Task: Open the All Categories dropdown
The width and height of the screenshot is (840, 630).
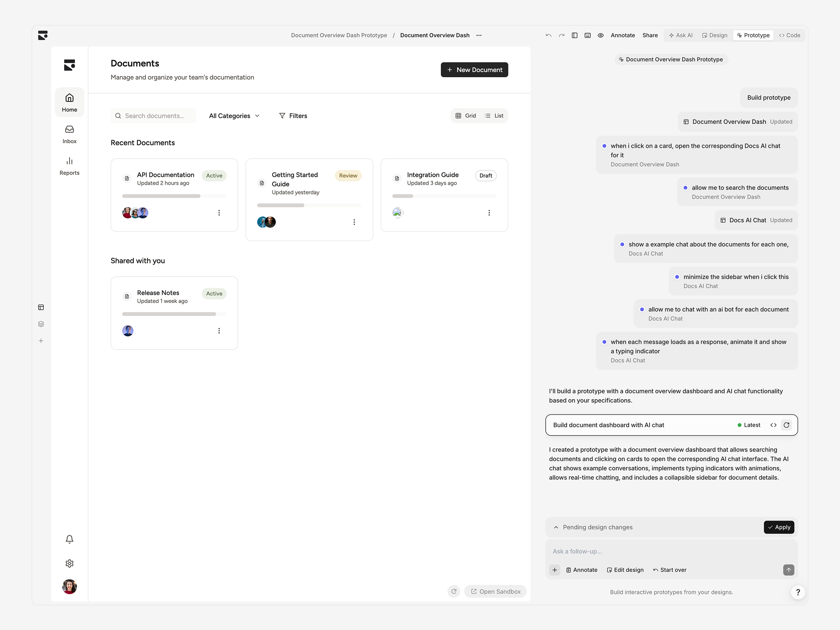Action: [234, 115]
